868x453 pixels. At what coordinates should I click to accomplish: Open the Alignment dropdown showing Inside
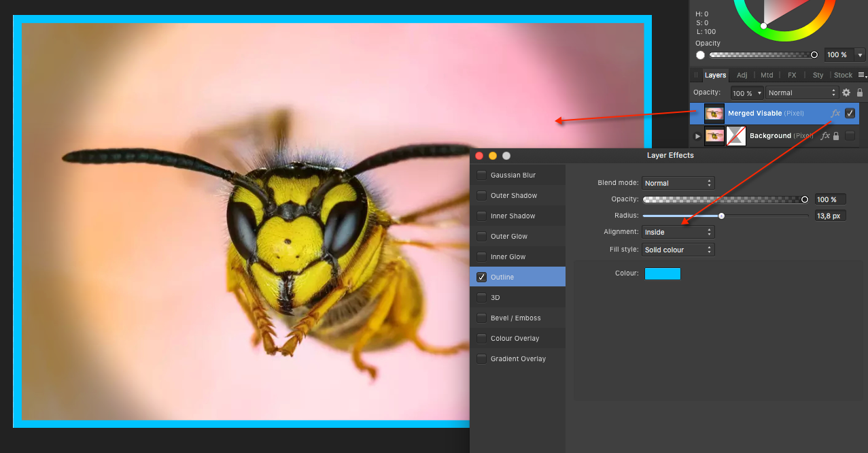pos(678,231)
